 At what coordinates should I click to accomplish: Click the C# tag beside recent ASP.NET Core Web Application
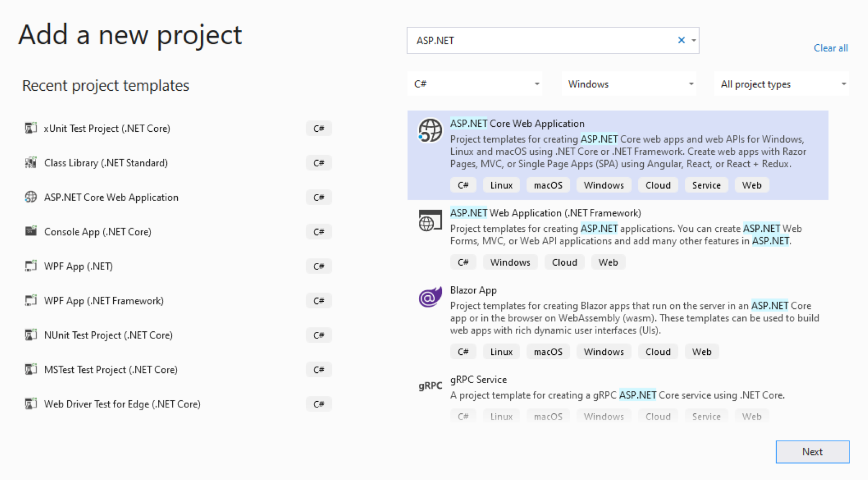click(x=319, y=197)
